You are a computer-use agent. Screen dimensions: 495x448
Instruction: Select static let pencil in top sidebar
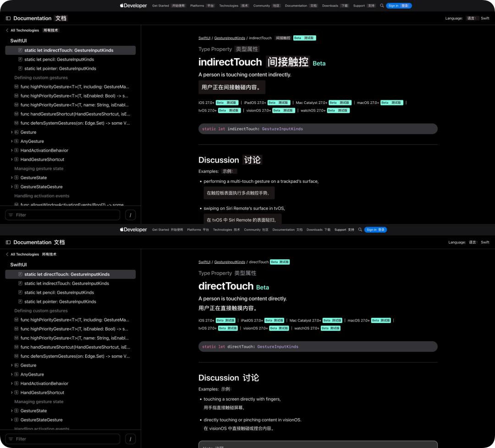(59, 59)
